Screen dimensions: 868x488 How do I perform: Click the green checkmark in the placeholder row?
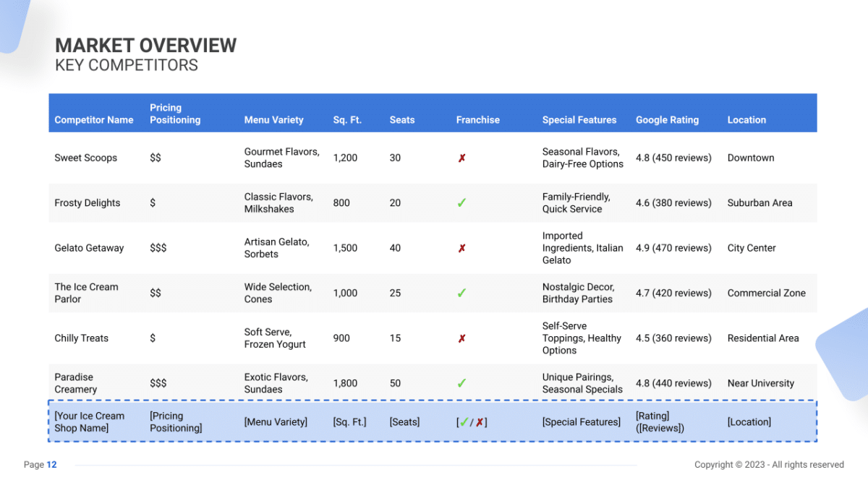coord(463,421)
